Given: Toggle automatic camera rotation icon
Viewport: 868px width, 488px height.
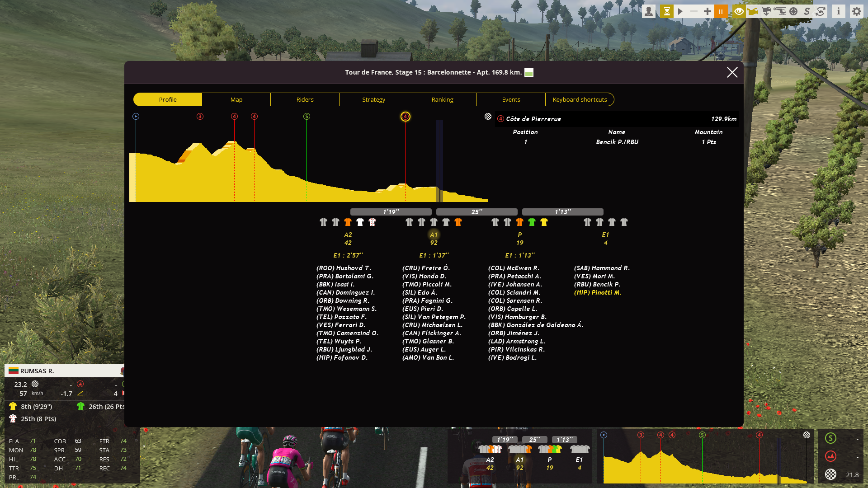Looking at the screenshot, I should pyautogui.click(x=821, y=11).
